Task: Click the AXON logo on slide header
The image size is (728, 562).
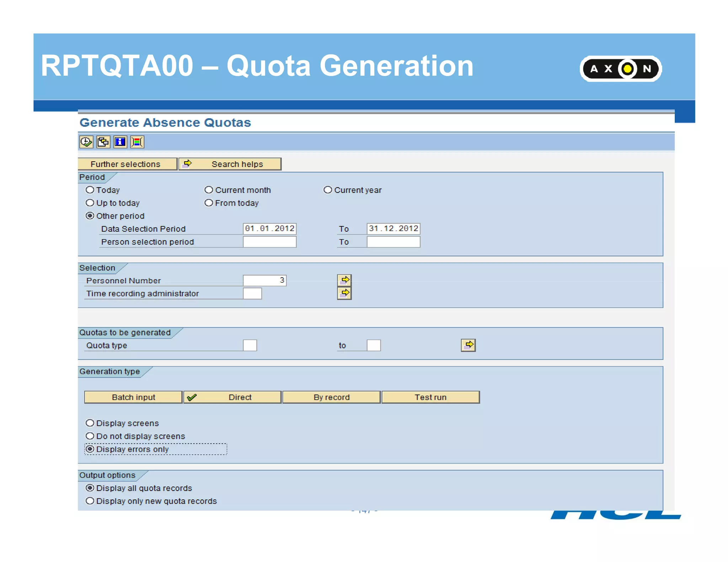Action: point(621,69)
